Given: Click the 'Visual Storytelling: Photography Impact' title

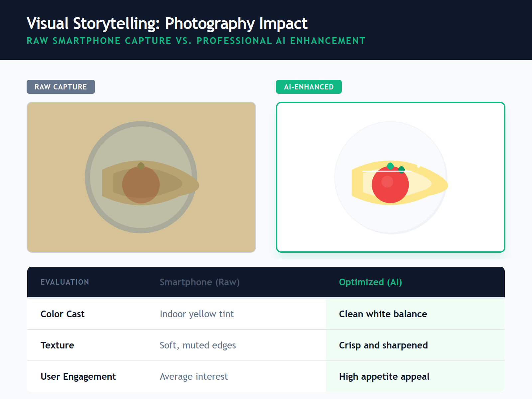Looking at the screenshot, I should [167, 23].
